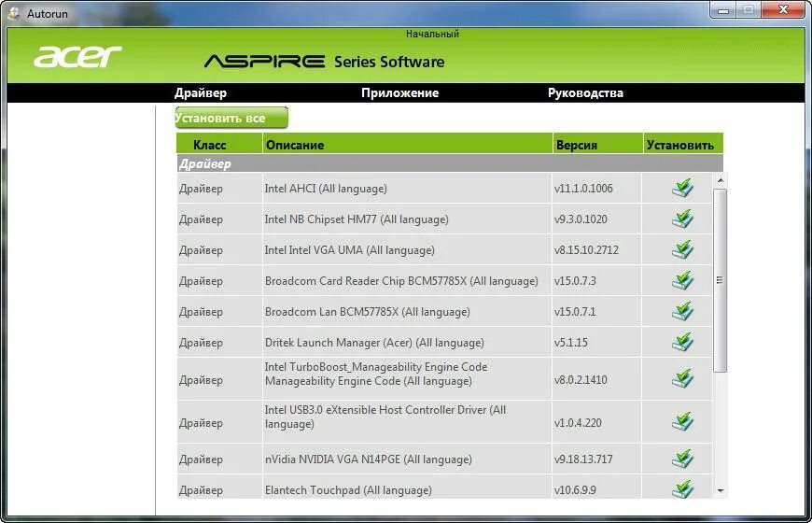Screen dimensions: 812x523
Task: Select Broadcom Card Reader Chip BCM57785X text
Action: [401, 280]
